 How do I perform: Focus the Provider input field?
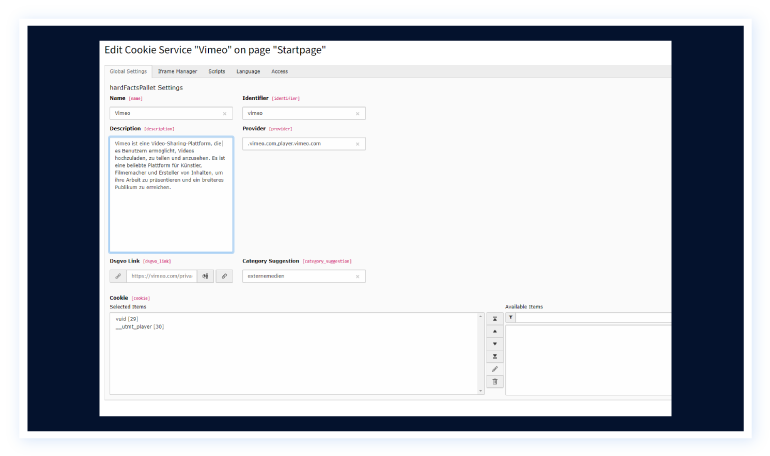click(303, 144)
